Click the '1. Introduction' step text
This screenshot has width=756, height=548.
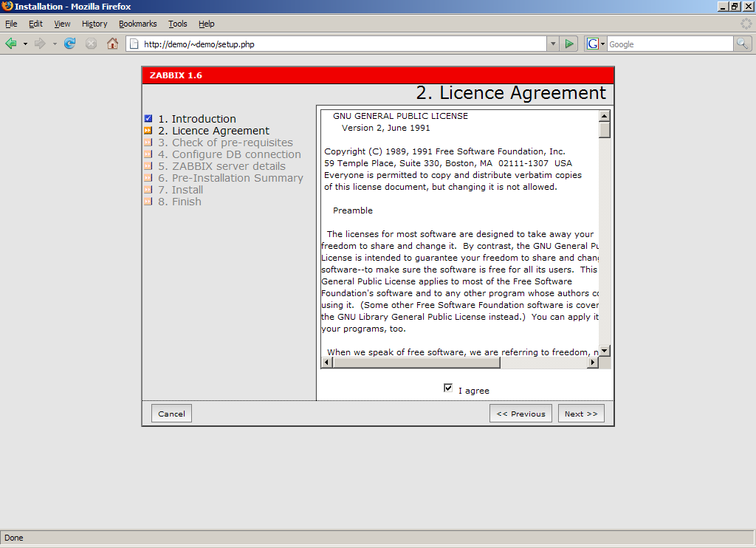pos(197,119)
